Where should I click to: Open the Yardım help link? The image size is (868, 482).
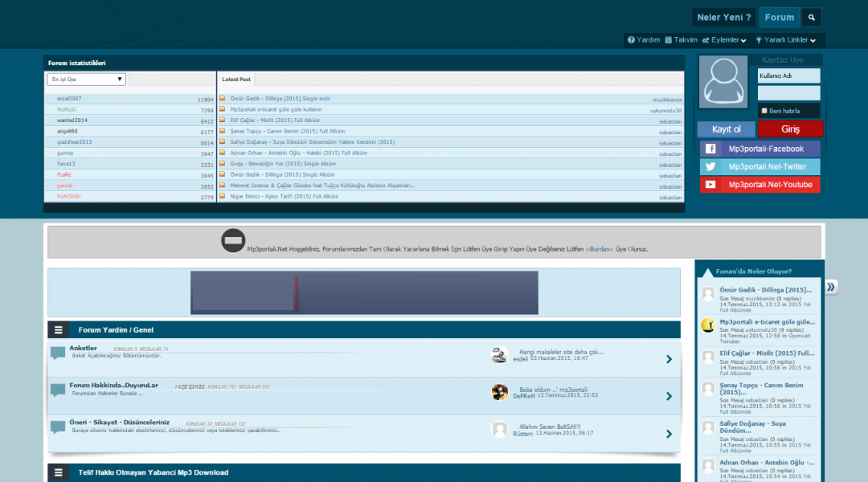(x=644, y=40)
